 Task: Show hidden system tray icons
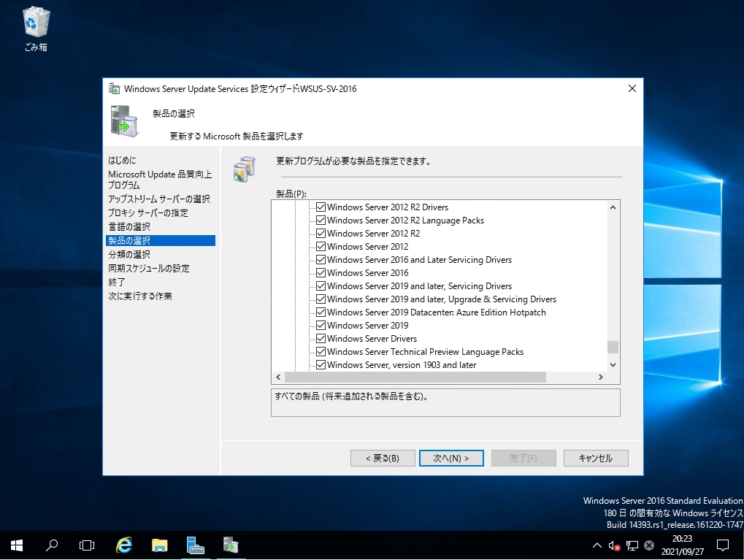coord(597,546)
